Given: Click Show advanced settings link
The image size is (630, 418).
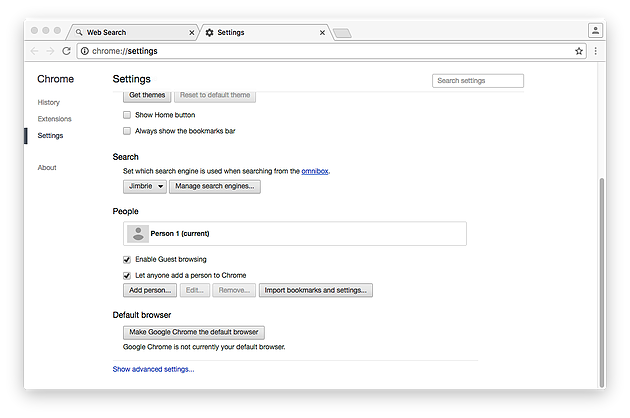Looking at the screenshot, I should tap(153, 369).
